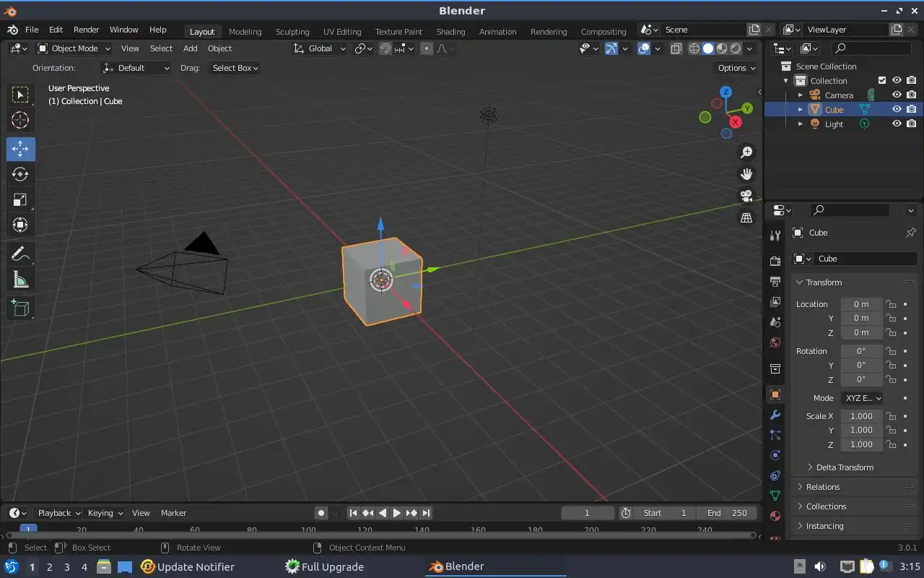The image size is (924, 578).
Task: Open the Object Mode dropdown
Action: pyautogui.click(x=74, y=48)
